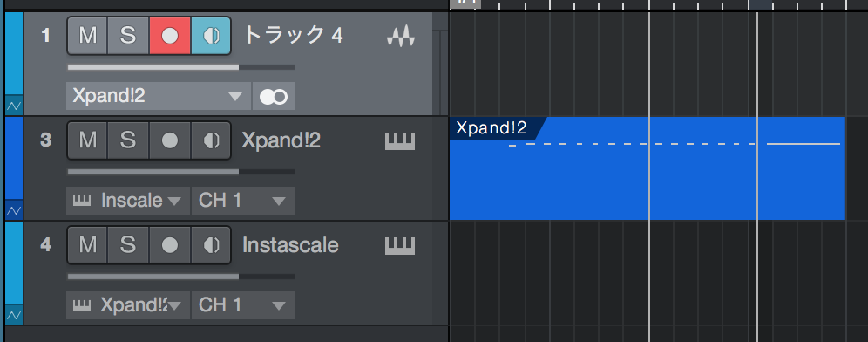The width and height of the screenshot is (868, 342).
Task: Toggle the stereo/mono channel mode on track 1
Action: 274,97
